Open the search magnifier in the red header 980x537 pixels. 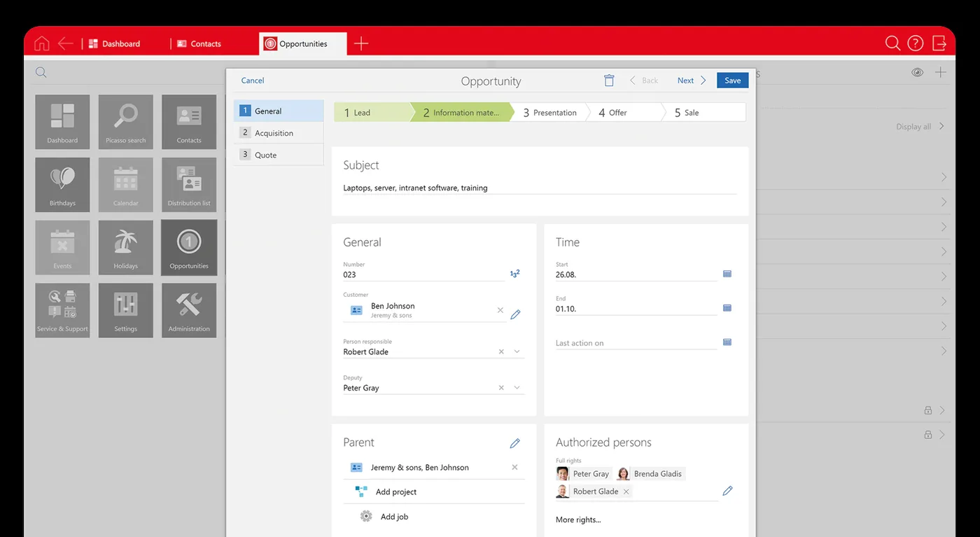892,43
